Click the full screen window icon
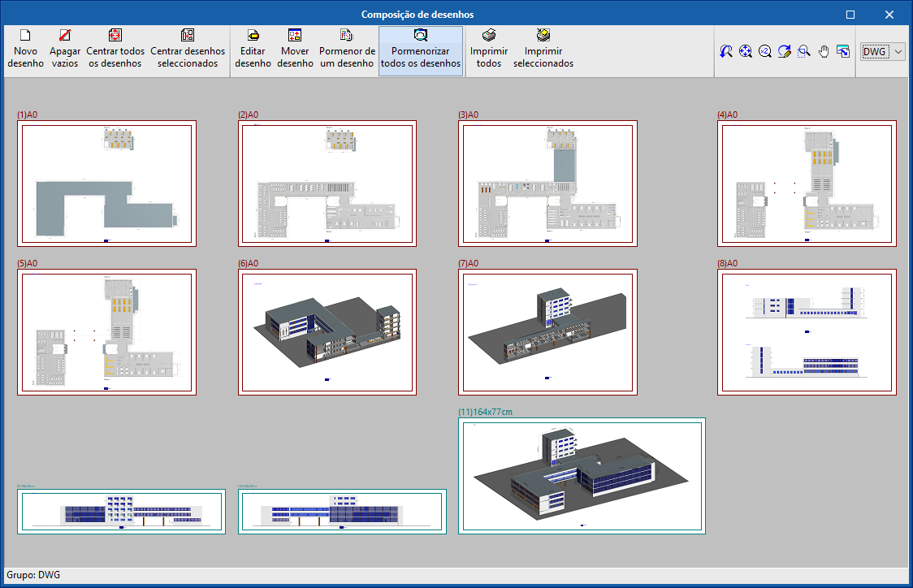Image resolution: width=913 pixels, height=588 pixels. pos(843,51)
